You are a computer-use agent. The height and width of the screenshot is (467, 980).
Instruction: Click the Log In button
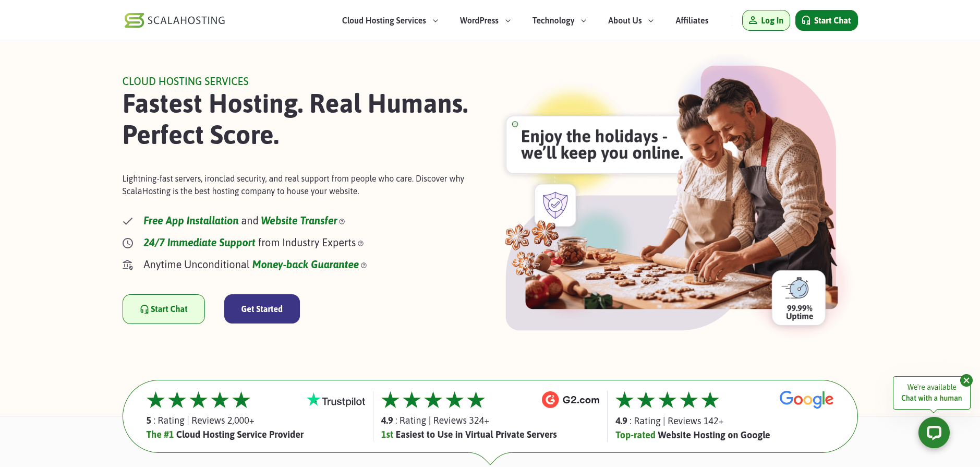pyautogui.click(x=766, y=20)
